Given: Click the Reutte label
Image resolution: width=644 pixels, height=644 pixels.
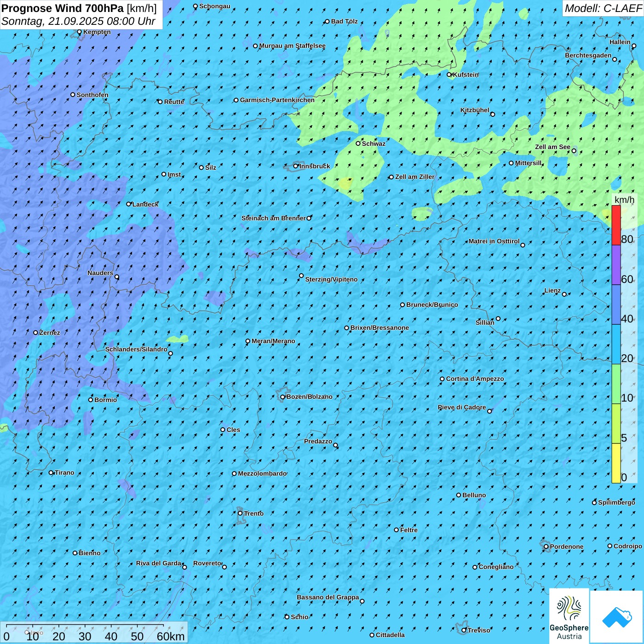Looking at the screenshot, I should tap(174, 102).
